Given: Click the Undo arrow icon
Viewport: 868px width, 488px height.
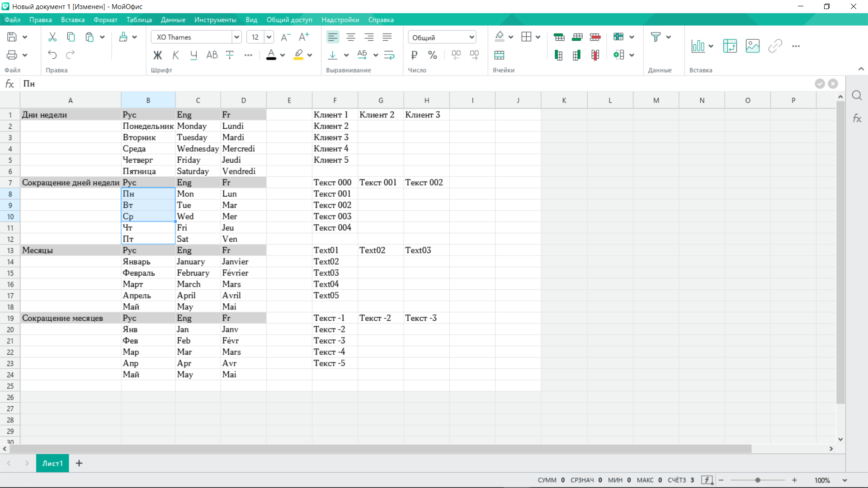Looking at the screenshot, I should [x=52, y=55].
